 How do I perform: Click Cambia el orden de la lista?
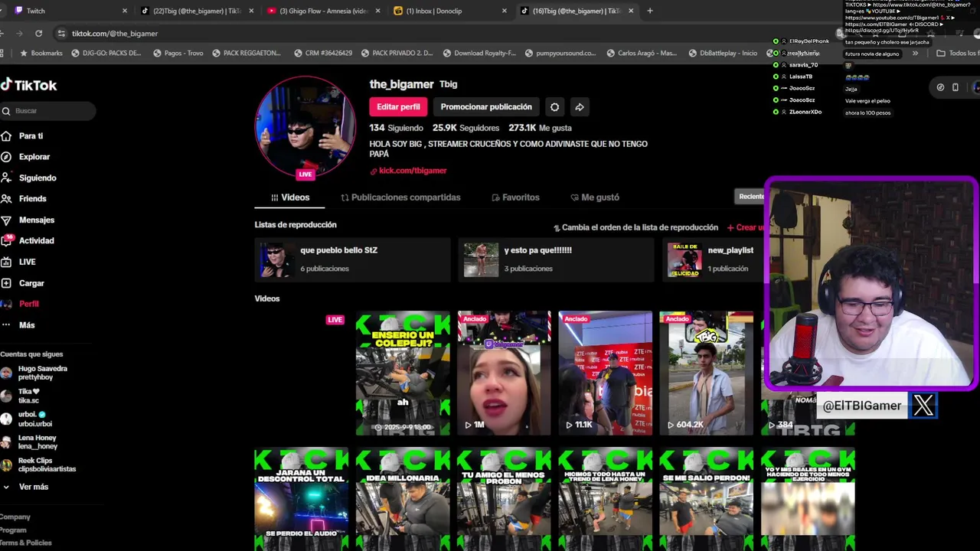(635, 227)
